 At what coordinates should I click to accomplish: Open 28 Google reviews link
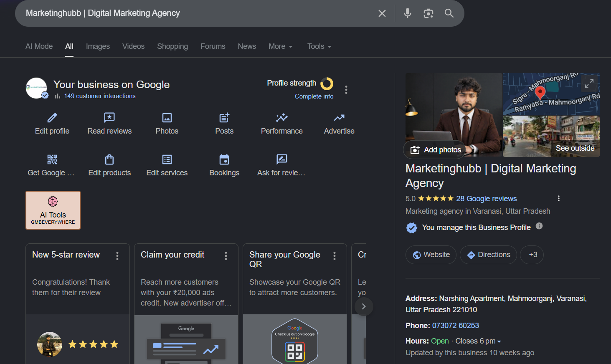point(486,199)
